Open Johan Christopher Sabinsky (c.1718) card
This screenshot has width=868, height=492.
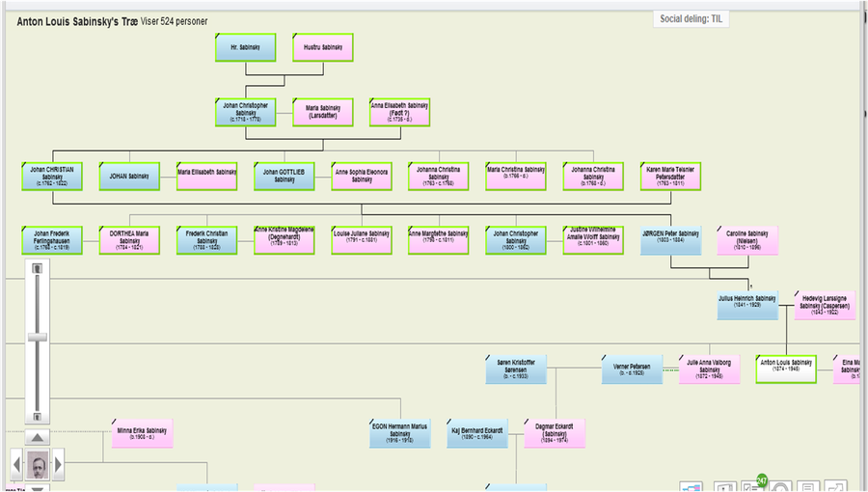[245, 112]
